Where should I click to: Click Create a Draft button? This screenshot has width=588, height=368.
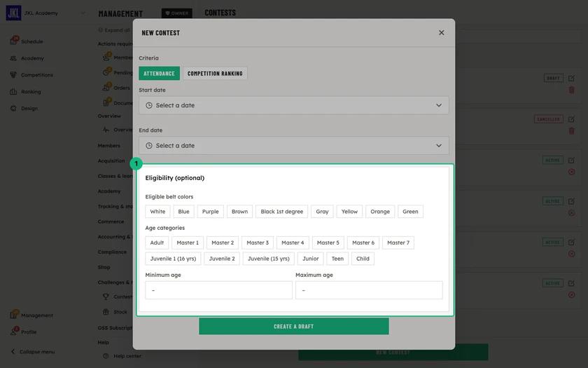click(x=293, y=327)
